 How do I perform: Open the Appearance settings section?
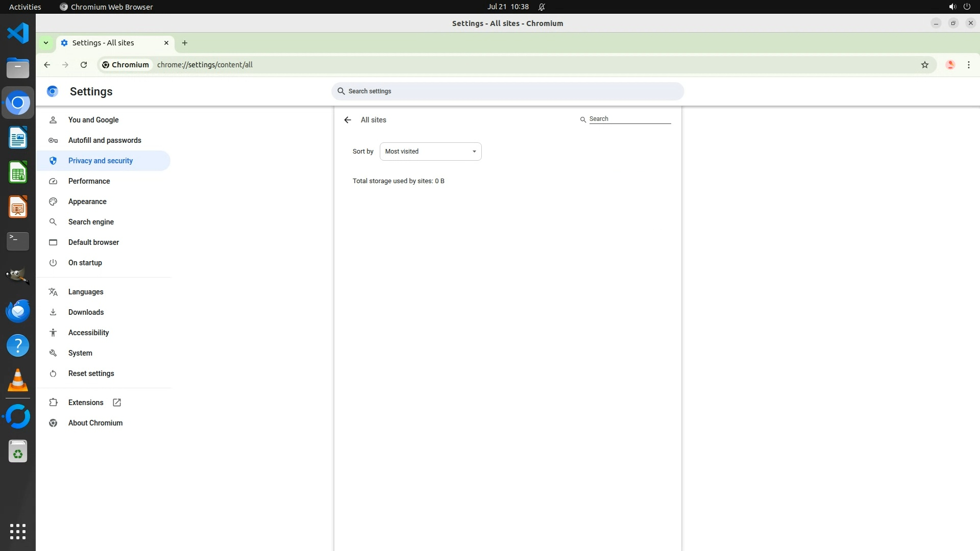[87, 202]
